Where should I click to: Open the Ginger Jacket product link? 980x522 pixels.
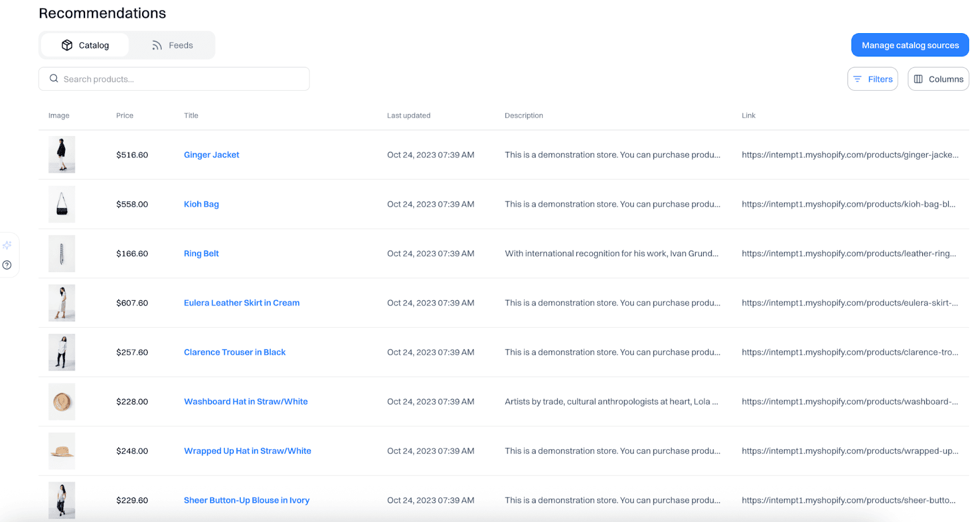tap(211, 155)
